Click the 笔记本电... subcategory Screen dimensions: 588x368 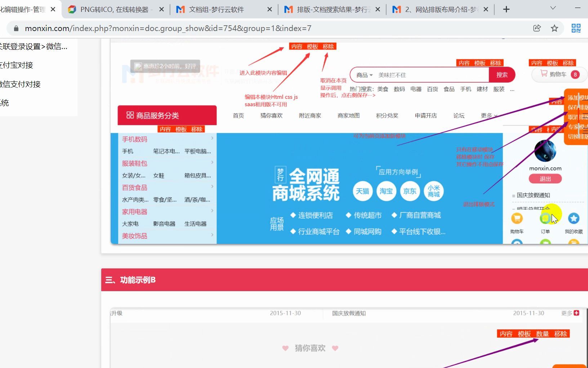166,151
